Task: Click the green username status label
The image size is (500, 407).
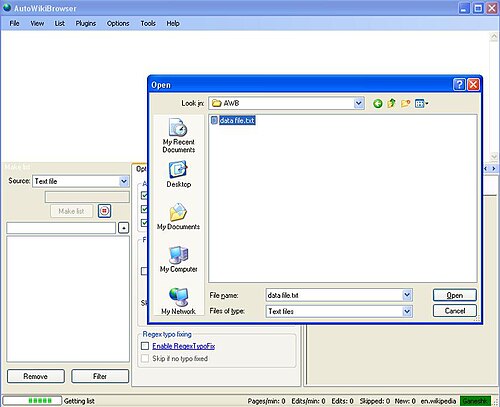Action: (475, 401)
